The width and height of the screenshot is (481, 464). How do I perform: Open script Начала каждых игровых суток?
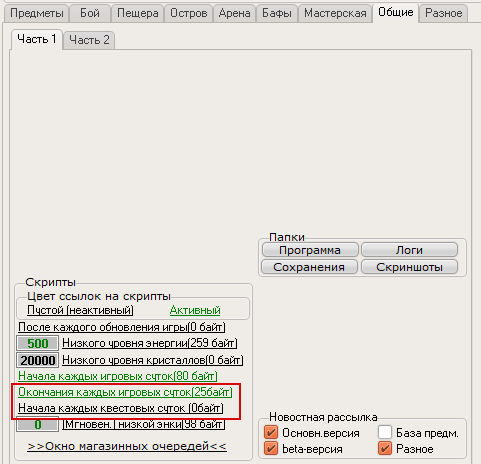click(118, 376)
